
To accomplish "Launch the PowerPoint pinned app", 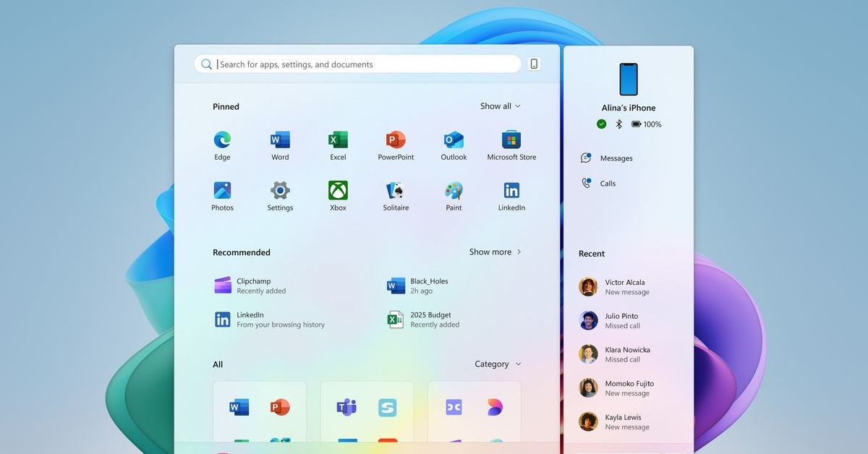I will 396,140.
